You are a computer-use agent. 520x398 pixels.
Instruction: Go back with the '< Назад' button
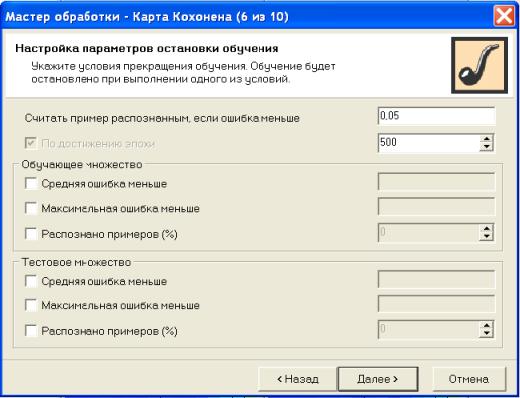coord(298,379)
